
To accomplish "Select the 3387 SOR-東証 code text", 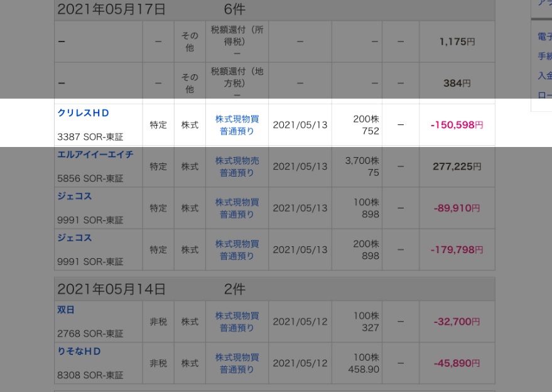I will click(x=90, y=137).
